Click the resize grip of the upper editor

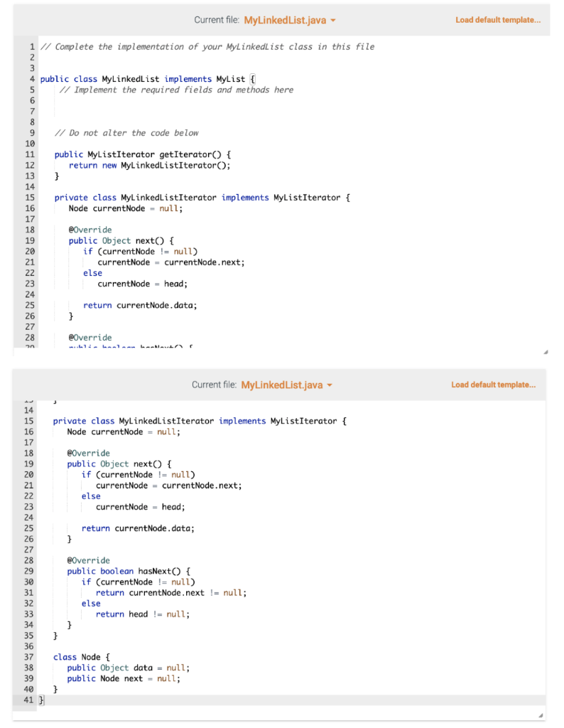pos(546,352)
